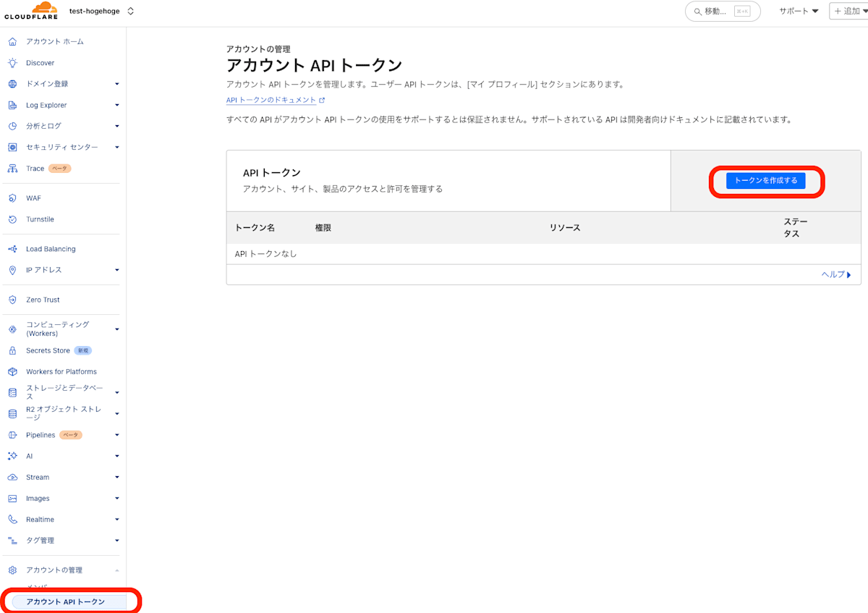The image size is (868, 613).
Task: Click the タグ管理 icon
Action: (12, 541)
